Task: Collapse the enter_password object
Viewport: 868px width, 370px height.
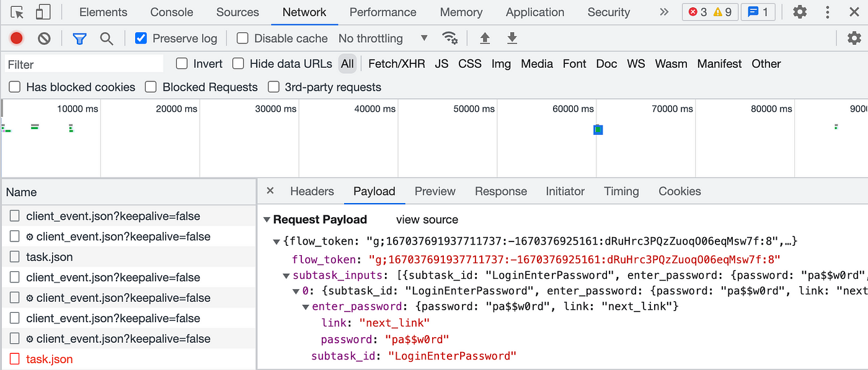Action: (x=306, y=307)
